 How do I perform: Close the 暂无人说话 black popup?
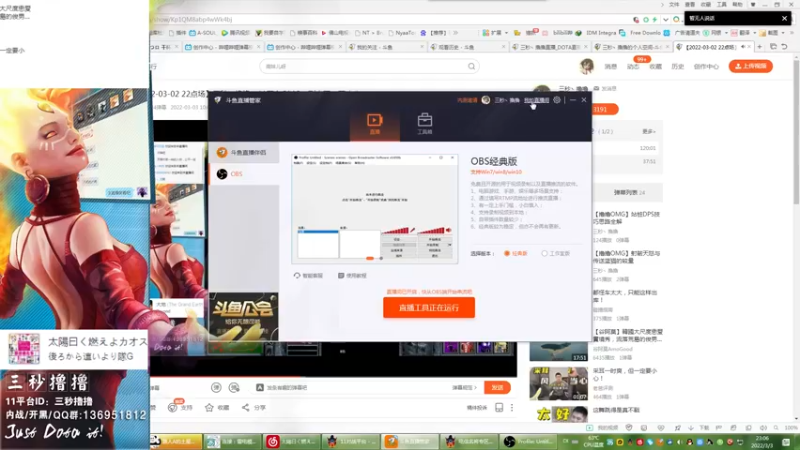(784, 18)
